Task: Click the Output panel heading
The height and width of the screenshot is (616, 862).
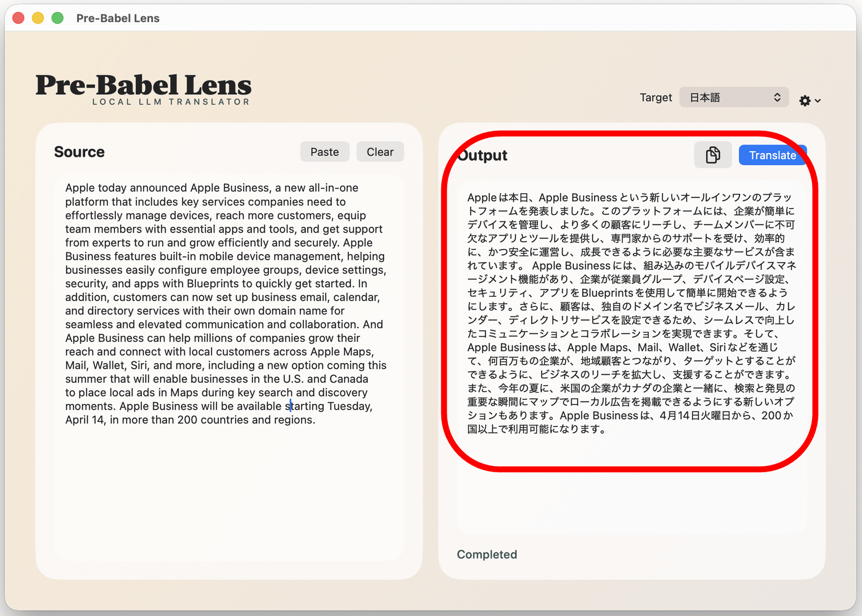Action: [x=483, y=156]
